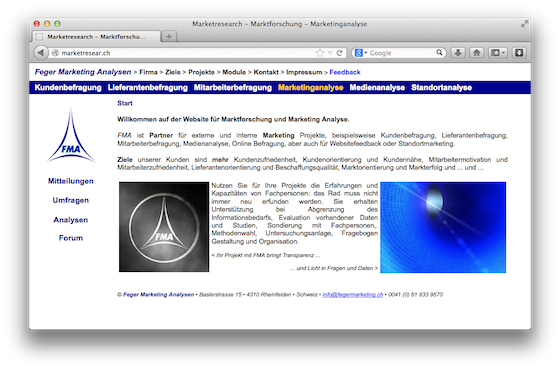Screen dimensions: 560x370
Task: Open the bookmarks menu toolbar icon
Action: tap(498, 53)
